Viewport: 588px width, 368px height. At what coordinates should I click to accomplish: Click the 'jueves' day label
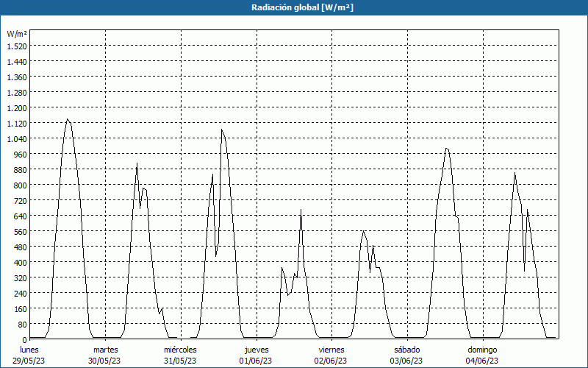(x=257, y=350)
